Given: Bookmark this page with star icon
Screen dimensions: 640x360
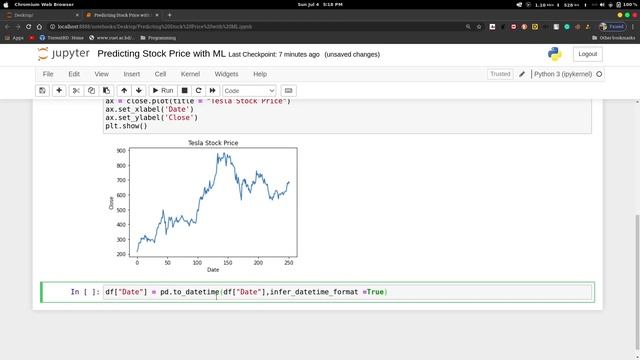Looking at the screenshot, I should [x=479, y=27].
